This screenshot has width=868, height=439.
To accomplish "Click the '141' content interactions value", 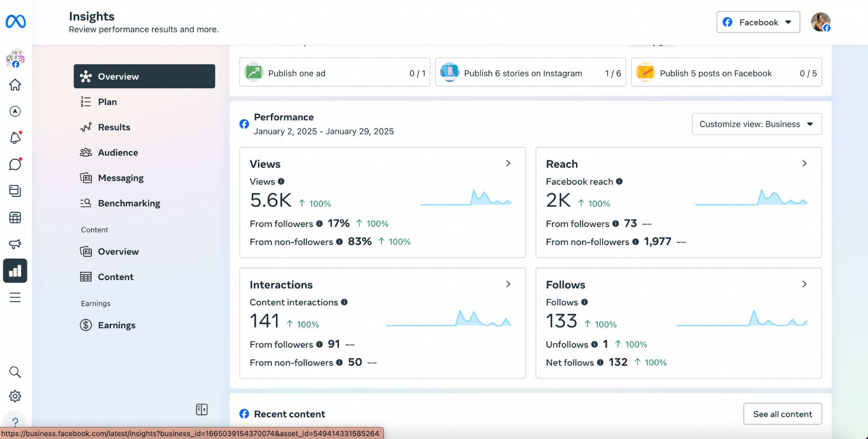I will pyautogui.click(x=264, y=321).
